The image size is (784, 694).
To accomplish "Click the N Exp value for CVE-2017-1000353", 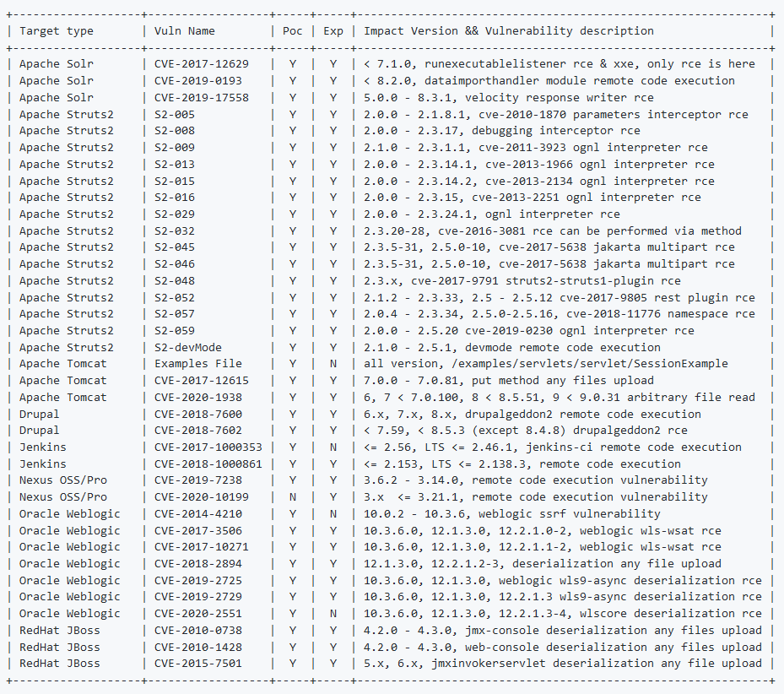I will pos(333,447).
